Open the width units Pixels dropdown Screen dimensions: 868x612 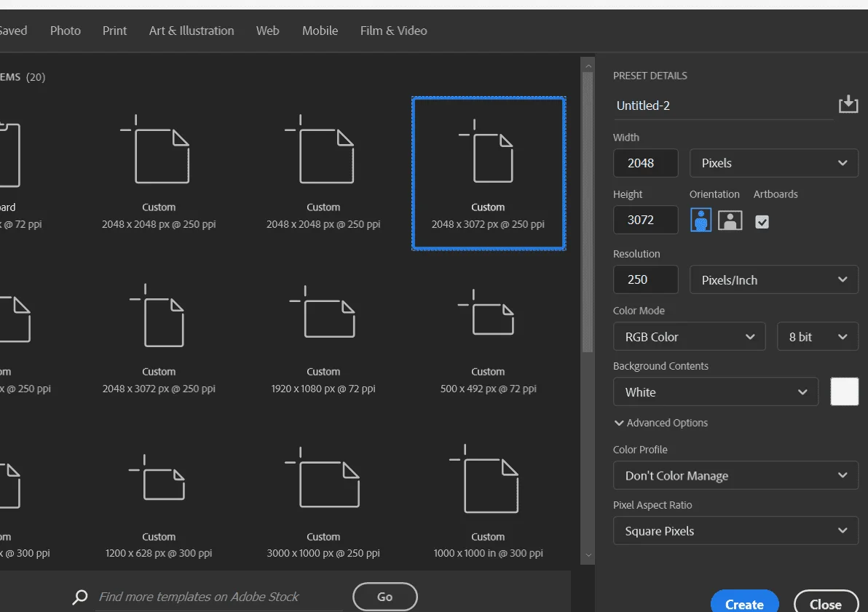tap(774, 163)
